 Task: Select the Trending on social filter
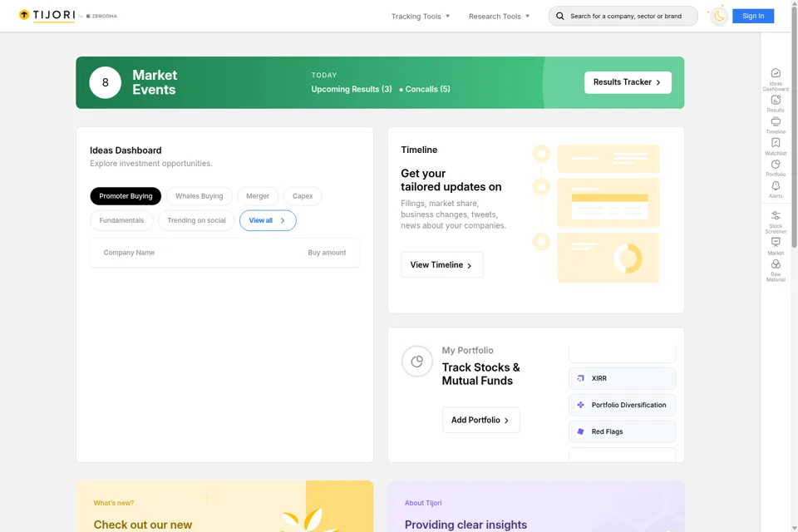click(x=196, y=220)
